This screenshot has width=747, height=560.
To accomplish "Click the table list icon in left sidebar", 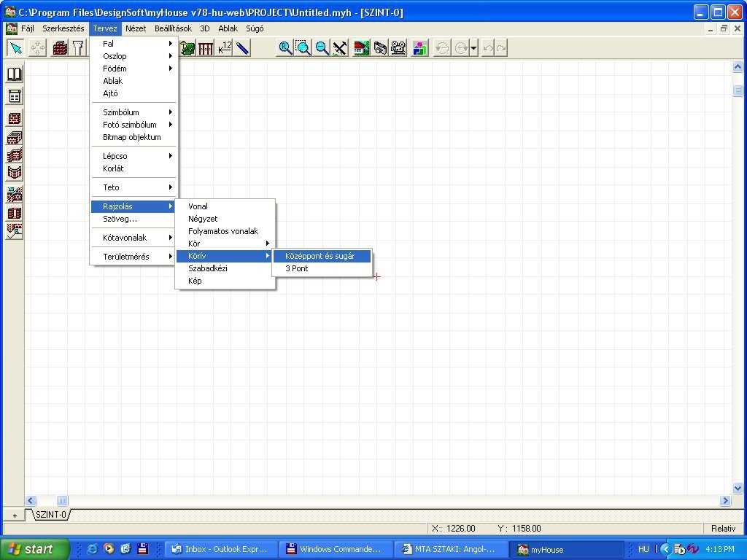I will coord(15,96).
